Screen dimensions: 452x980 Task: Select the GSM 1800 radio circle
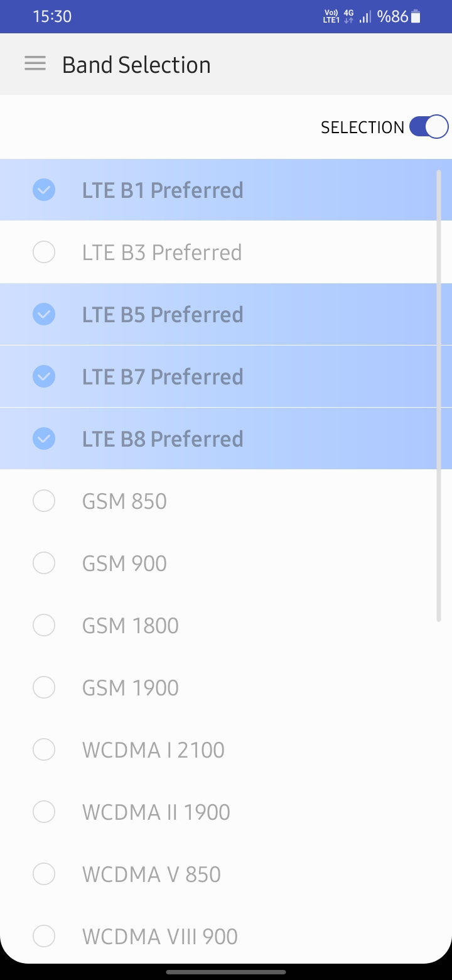pyautogui.click(x=44, y=625)
